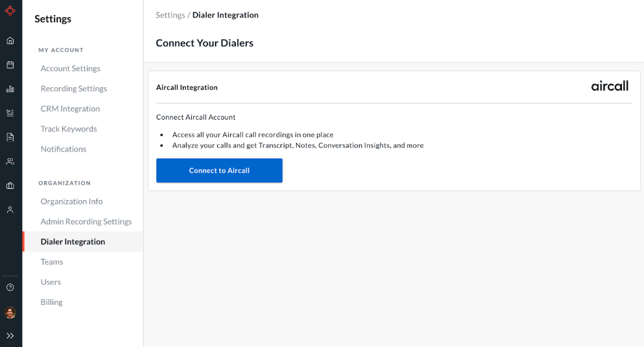Open the Billing settings page
Viewport: 644px width, 347px height.
[x=52, y=302]
